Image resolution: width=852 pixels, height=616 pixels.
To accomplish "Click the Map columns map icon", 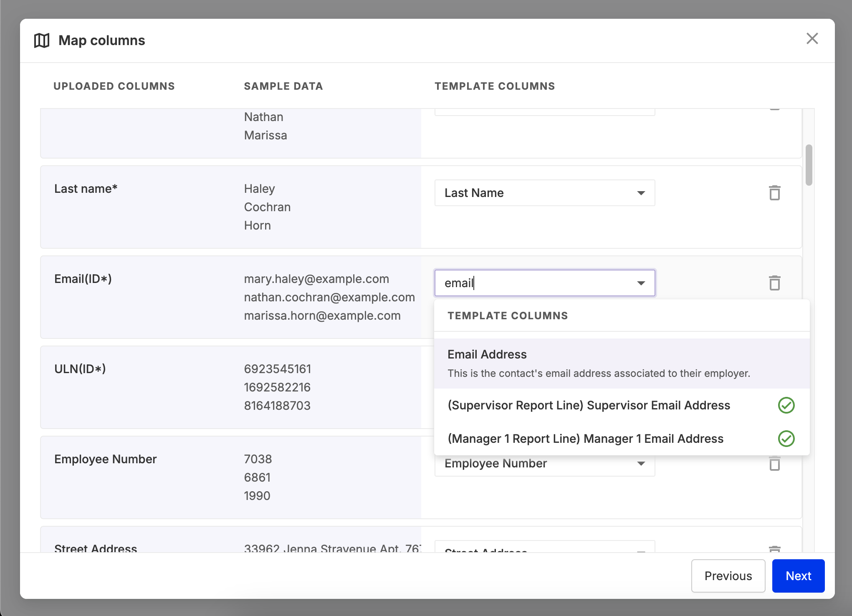I will (42, 40).
